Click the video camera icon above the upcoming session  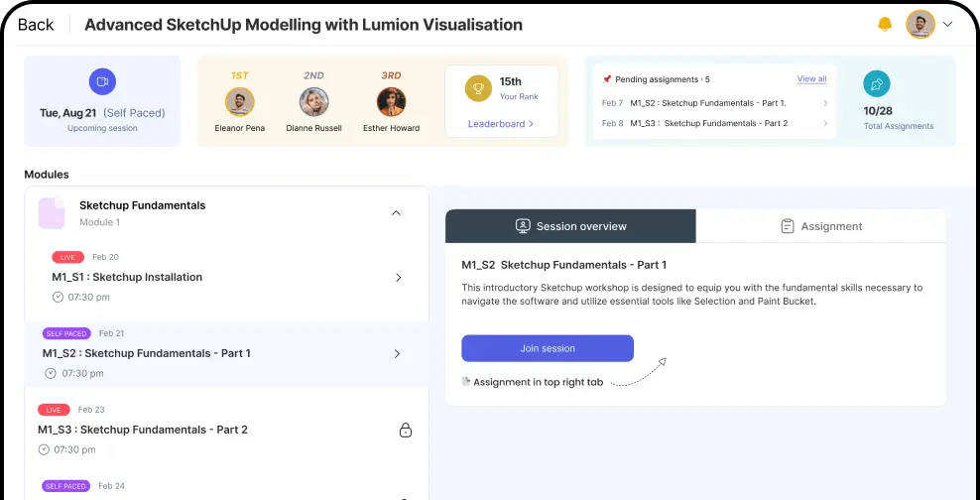102,82
